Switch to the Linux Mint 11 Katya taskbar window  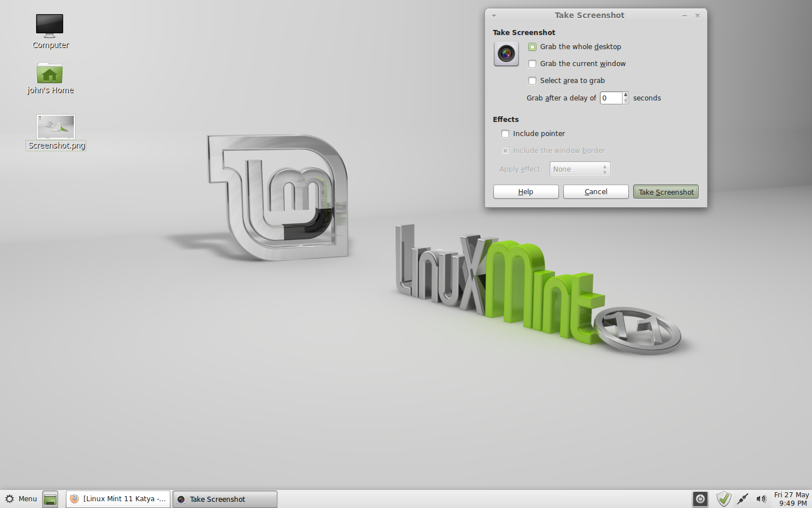click(118, 499)
